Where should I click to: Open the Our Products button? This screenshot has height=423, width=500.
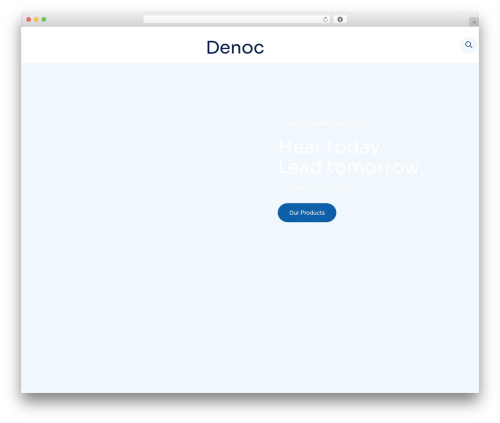(x=307, y=212)
